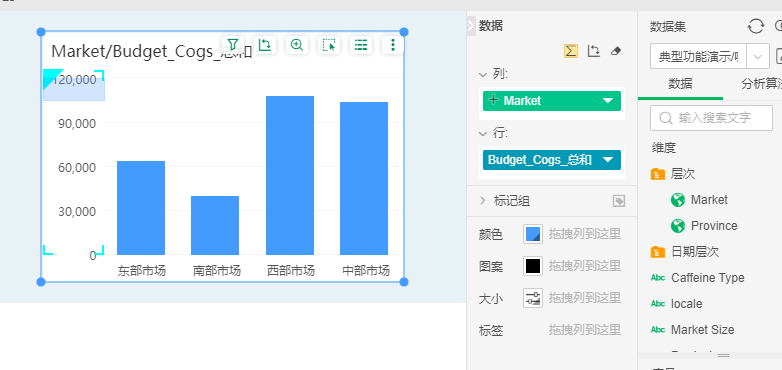Click the 标签 drop target placeholder

tap(585, 330)
